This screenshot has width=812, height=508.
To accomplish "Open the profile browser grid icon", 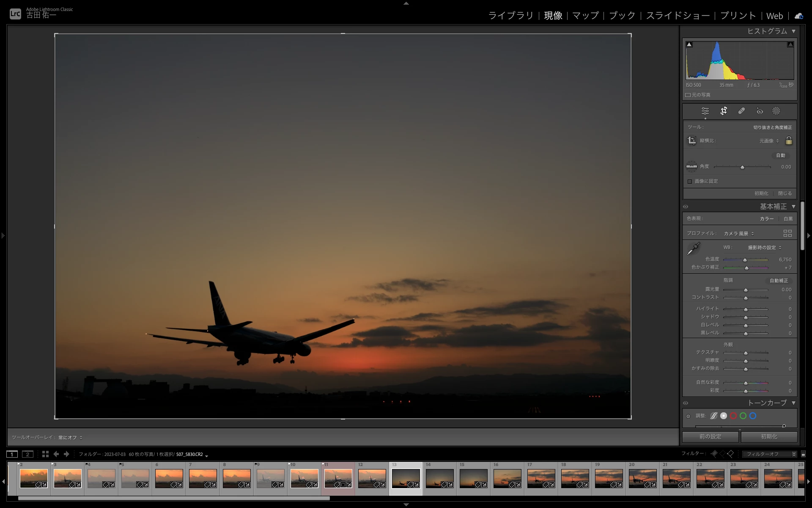I will coord(787,233).
